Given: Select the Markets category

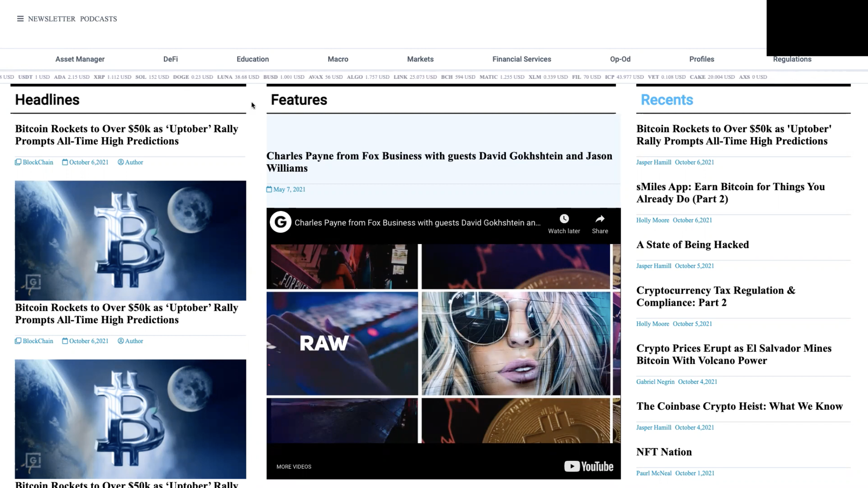Looking at the screenshot, I should pyautogui.click(x=420, y=59).
